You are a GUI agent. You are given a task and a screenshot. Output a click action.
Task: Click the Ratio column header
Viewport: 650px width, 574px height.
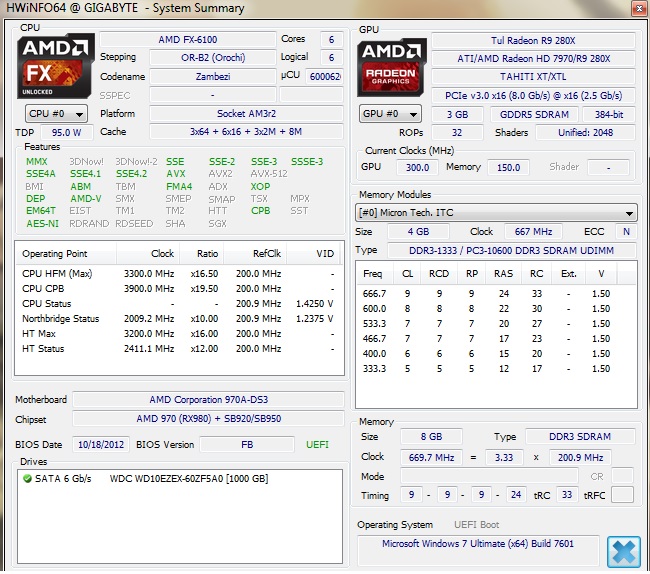(x=201, y=254)
